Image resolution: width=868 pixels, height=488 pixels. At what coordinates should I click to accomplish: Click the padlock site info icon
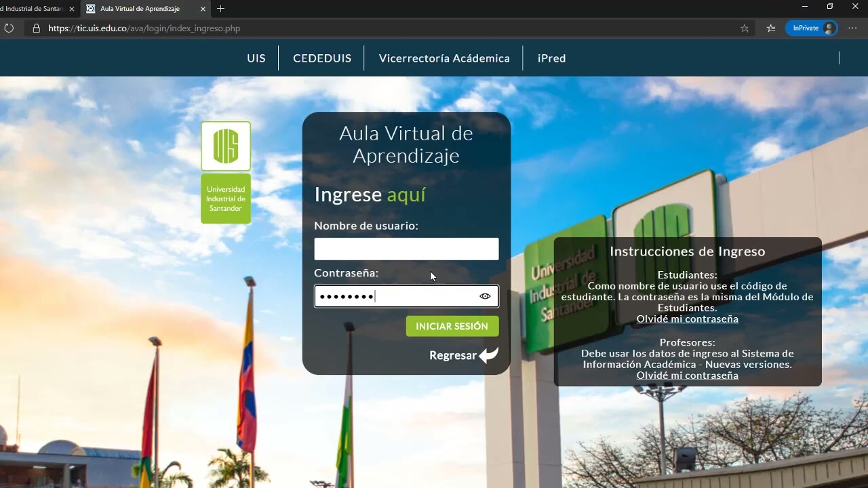click(x=37, y=28)
